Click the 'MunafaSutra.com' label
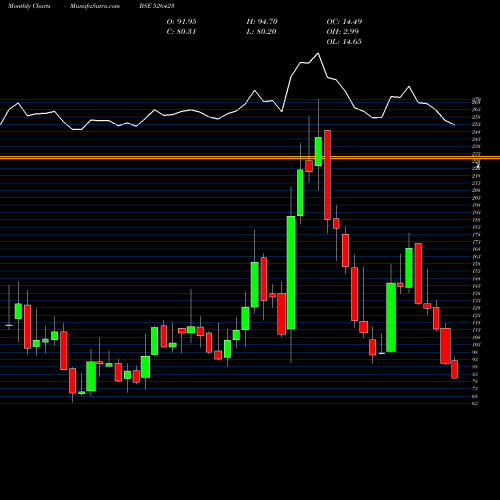The image size is (500, 500). coord(95,6)
